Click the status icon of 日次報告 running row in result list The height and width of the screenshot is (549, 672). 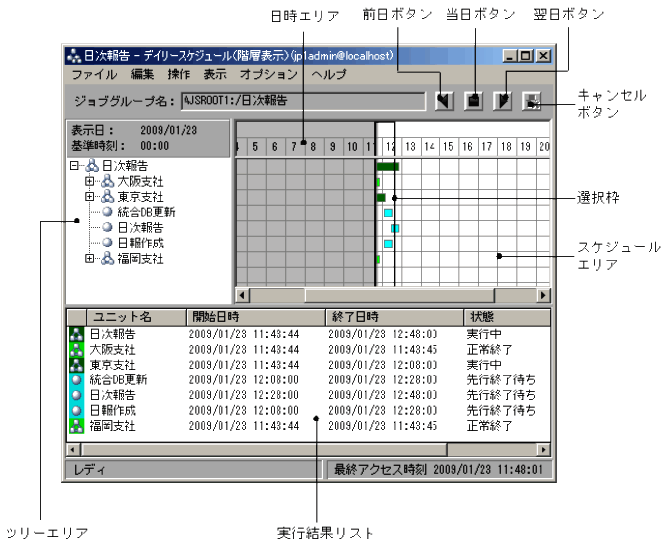76,334
